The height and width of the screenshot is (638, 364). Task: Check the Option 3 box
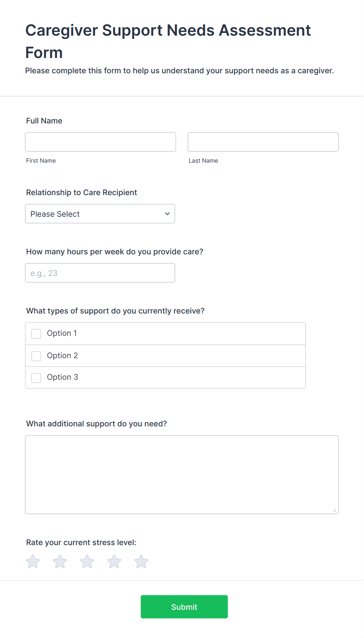(x=36, y=378)
